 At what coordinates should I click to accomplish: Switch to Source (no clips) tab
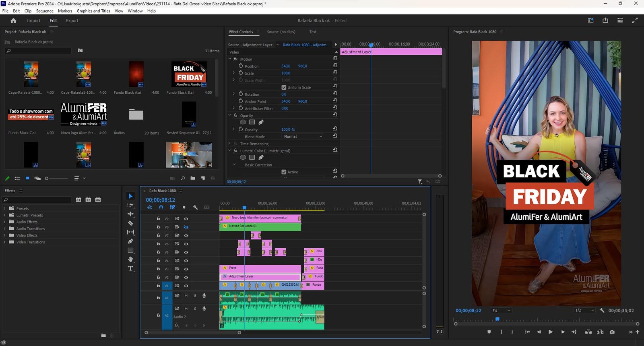(x=281, y=32)
